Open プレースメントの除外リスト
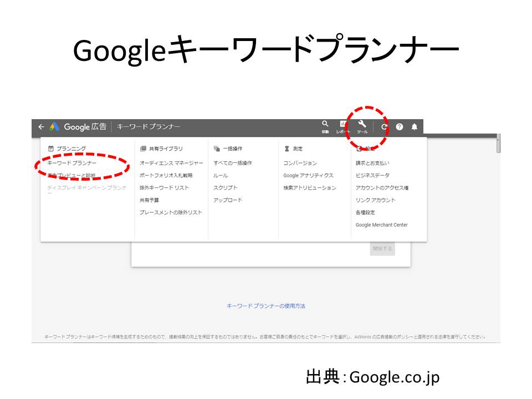 click(171, 212)
